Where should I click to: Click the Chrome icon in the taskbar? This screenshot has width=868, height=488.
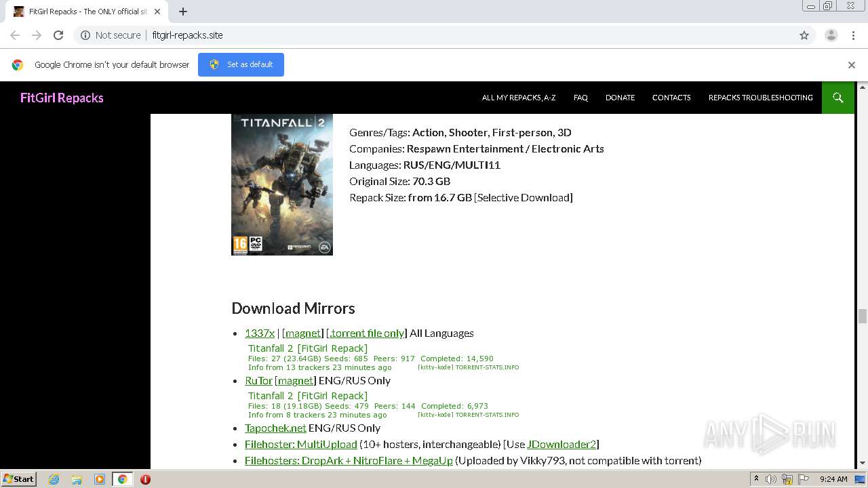[x=122, y=479]
